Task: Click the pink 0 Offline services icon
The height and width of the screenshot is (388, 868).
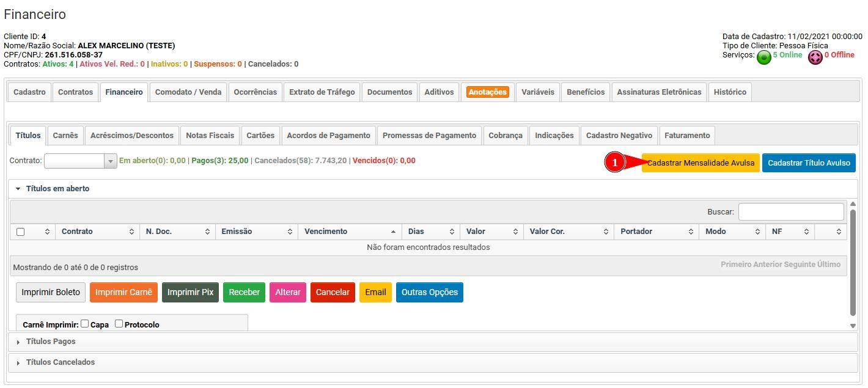Action: (x=815, y=55)
